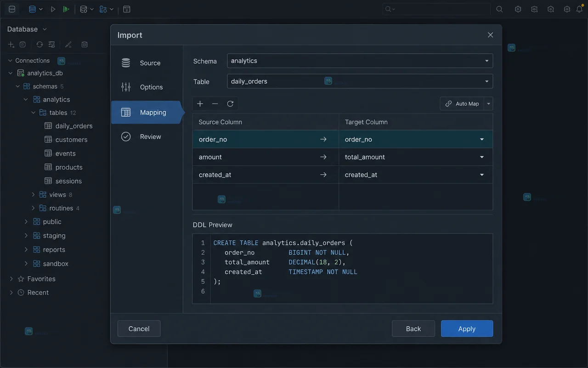Remove a mapping row with the minus icon

point(215,104)
